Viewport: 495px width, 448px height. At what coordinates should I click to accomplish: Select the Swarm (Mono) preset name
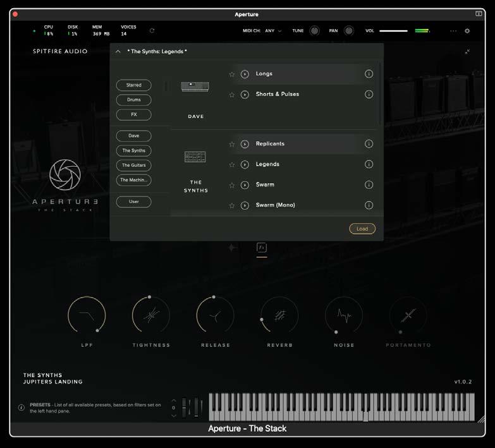275,205
